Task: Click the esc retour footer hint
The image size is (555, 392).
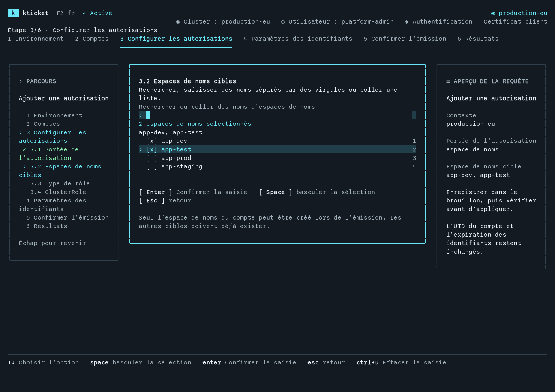Action: (326, 362)
